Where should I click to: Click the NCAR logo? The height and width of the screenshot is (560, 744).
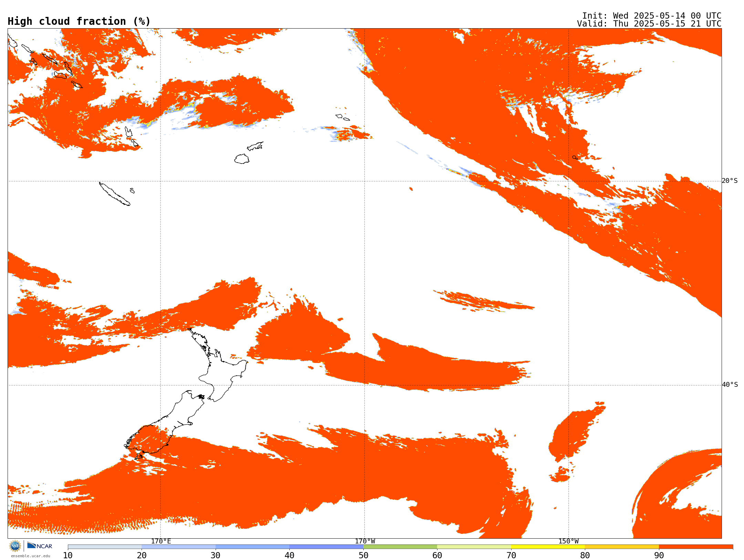(x=40, y=546)
